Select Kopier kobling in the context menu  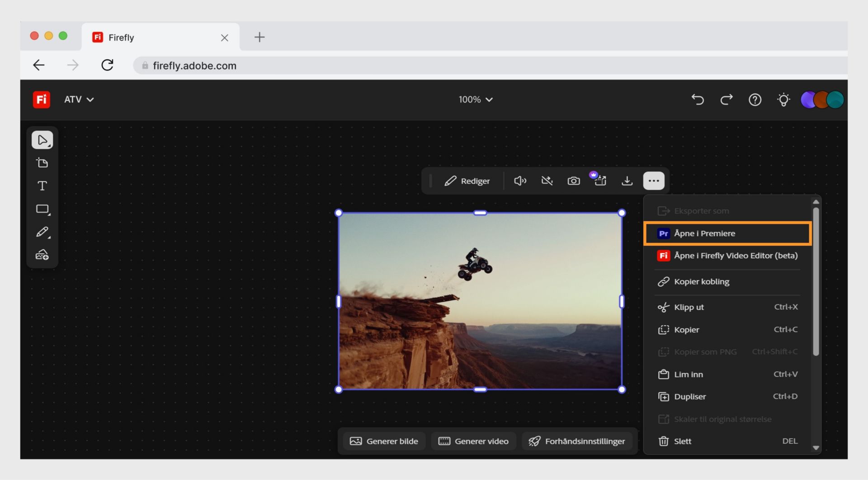pyautogui.click(x=701, y=281)
